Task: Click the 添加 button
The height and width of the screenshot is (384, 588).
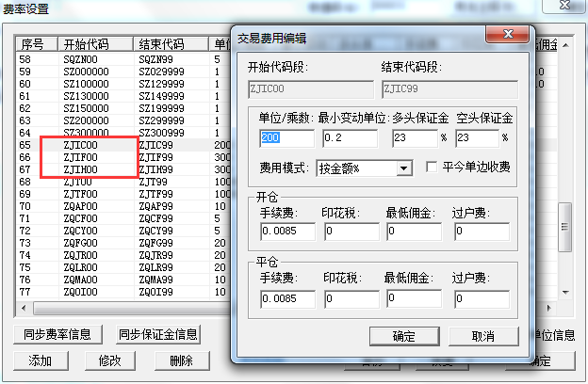Action: coord(41,360)
